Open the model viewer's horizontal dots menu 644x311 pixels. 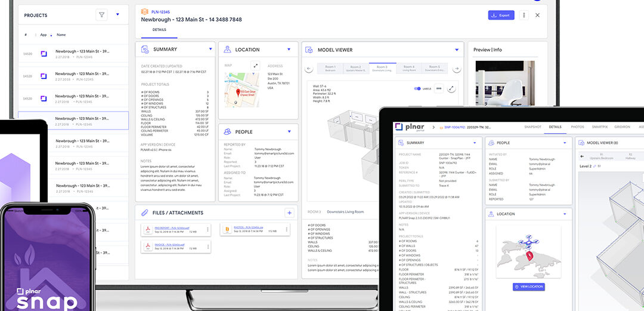click(439, 88)
